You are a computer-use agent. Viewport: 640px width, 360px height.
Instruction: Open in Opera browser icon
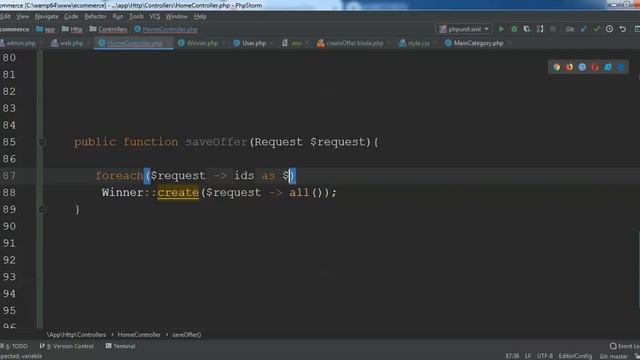[x=595, y=67]
